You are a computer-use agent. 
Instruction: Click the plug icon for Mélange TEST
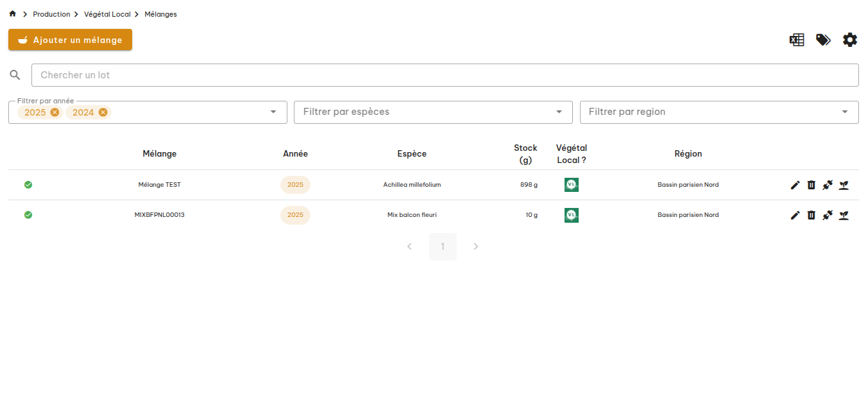click(828, 185)
